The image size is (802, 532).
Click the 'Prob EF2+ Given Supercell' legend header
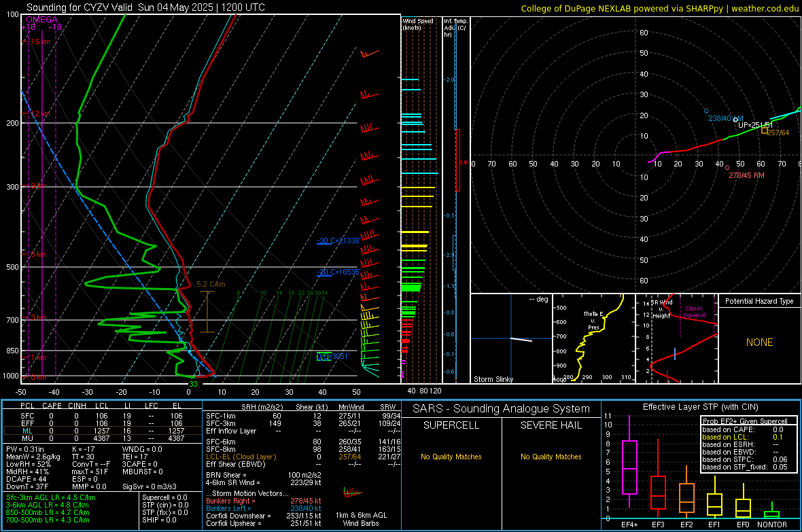pos(745,421)
